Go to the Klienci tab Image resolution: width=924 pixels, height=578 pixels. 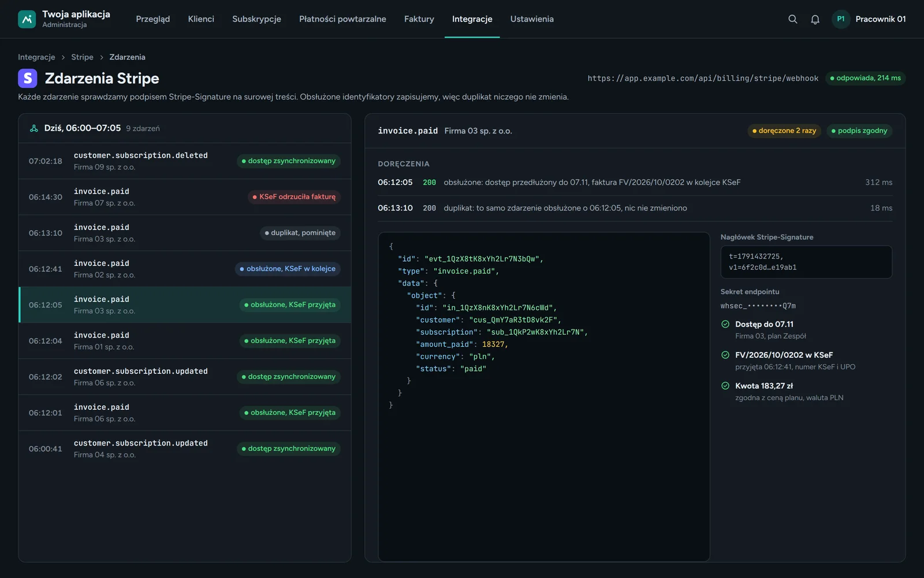click(201, 19)
